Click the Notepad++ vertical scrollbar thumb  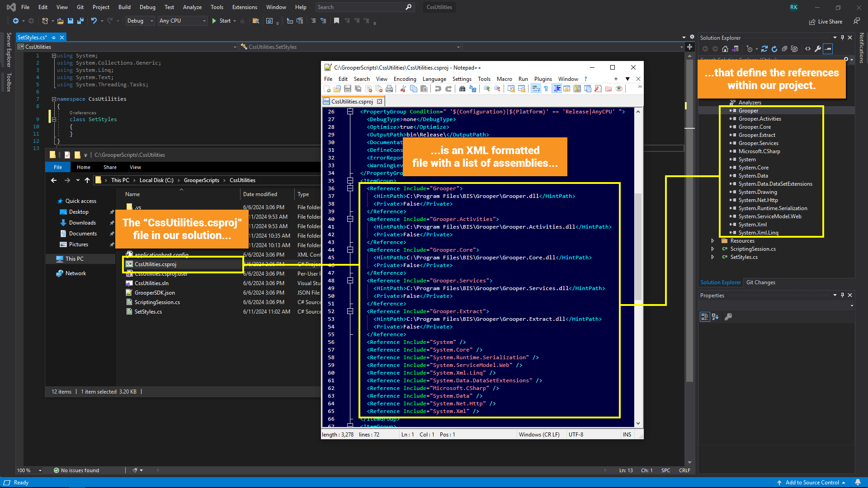[638, 246]
